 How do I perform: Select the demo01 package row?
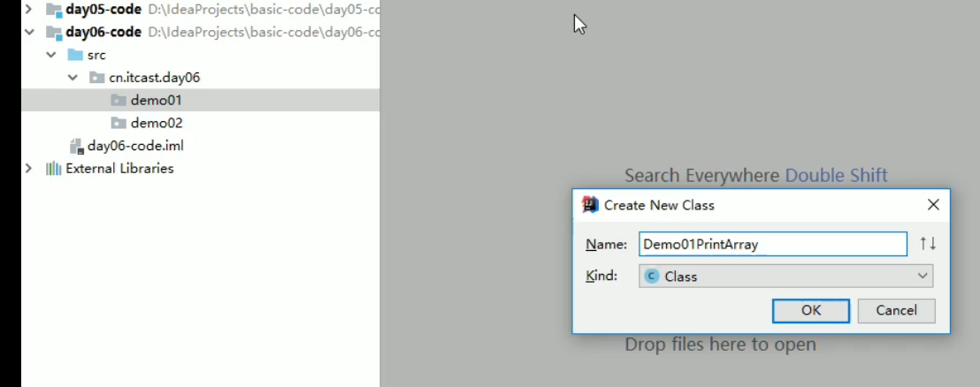[201, 100]
